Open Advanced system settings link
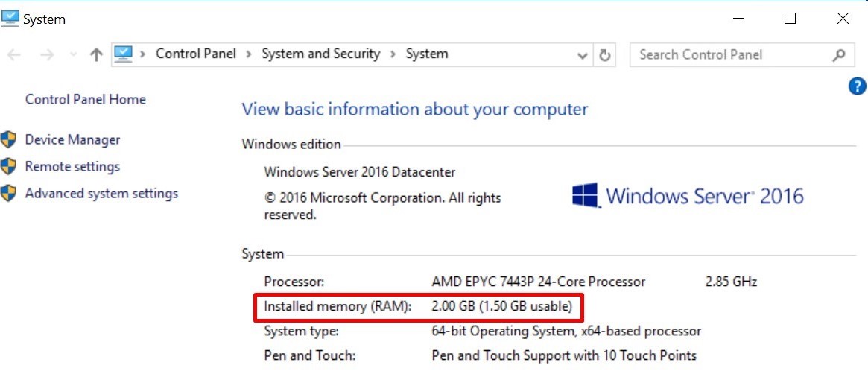 pyautogui.click(x=102, y=194)
